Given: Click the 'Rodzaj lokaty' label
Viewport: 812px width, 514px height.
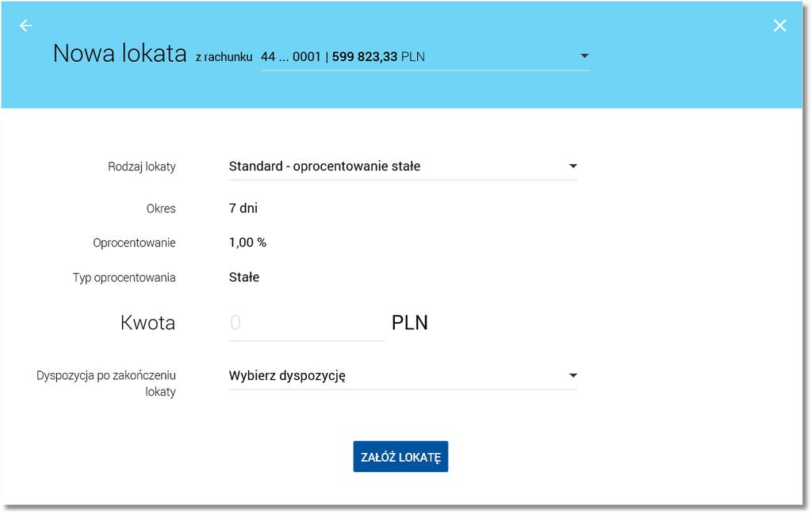Looking at the screenshot, I should 141,167.
